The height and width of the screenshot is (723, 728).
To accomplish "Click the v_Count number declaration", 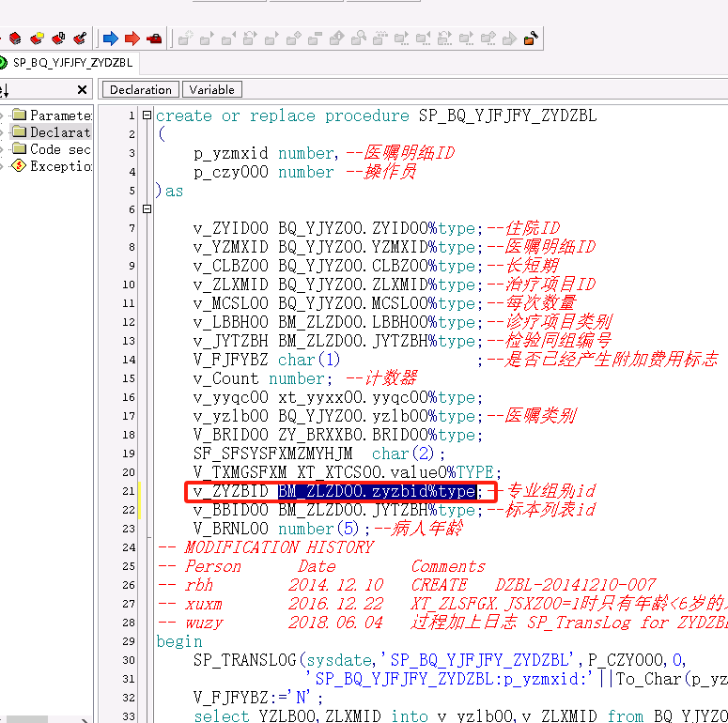I will point(263,378).
